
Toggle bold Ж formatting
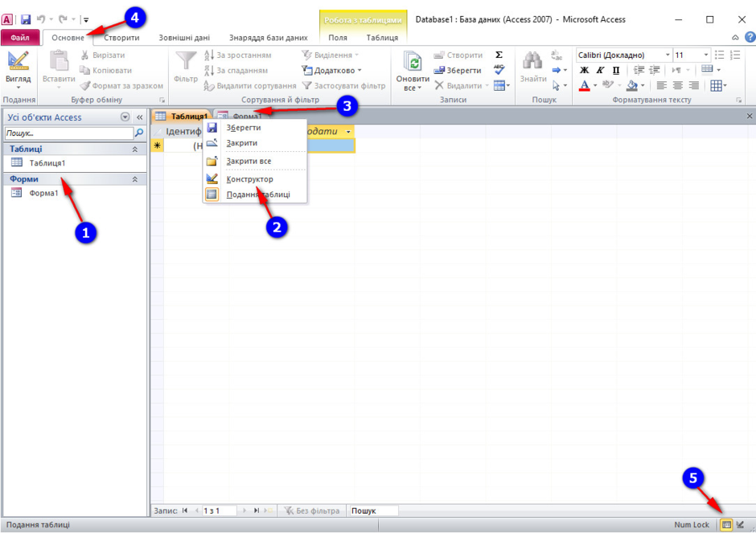tap(584, 71)
